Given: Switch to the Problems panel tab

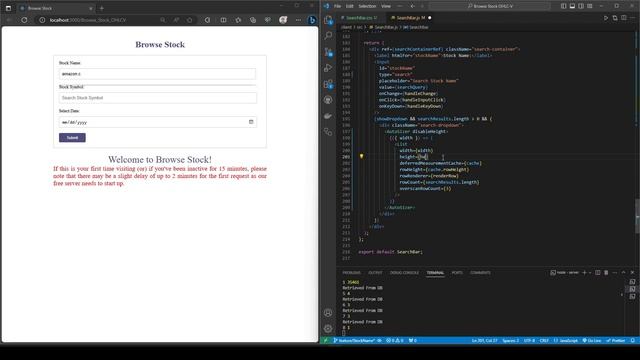Looking at the screenshot, I should [x=351, y=273].
